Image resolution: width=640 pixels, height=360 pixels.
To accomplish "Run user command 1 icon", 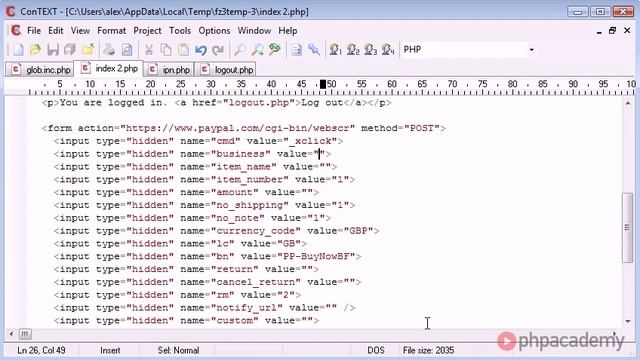I will tap(336, 50).
